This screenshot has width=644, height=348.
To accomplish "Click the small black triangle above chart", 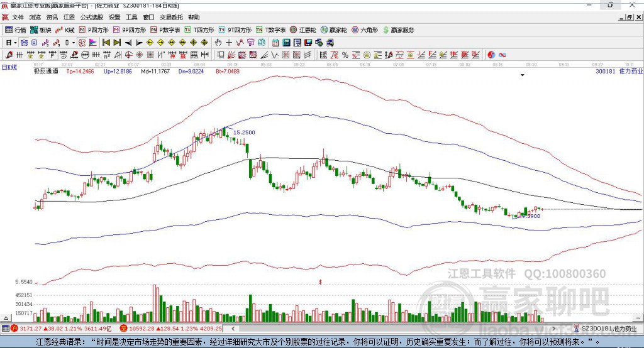I will (x=523, y=75).
